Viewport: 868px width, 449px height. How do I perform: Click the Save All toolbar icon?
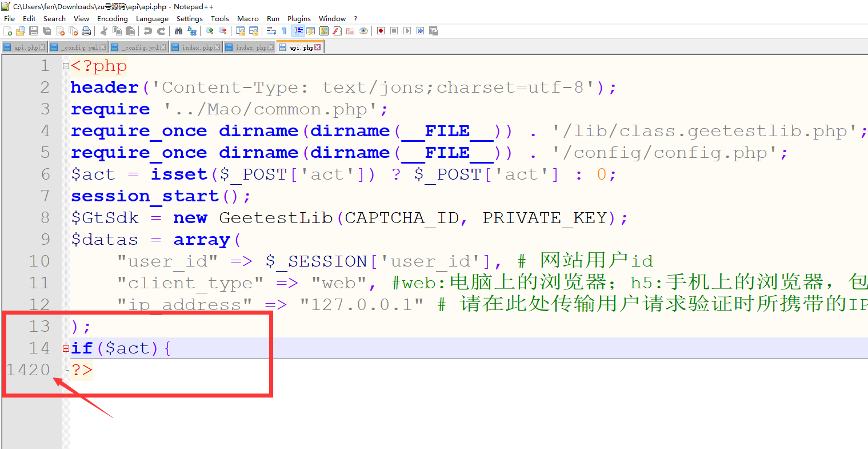point(47,31)
